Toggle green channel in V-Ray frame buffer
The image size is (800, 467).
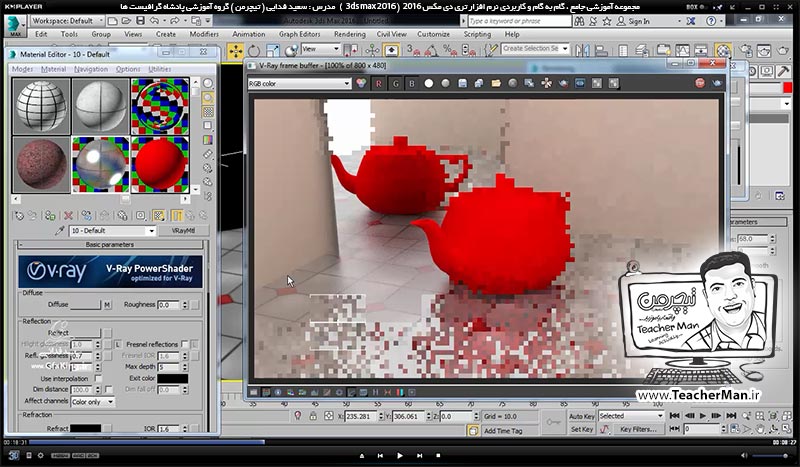point(395,84)
